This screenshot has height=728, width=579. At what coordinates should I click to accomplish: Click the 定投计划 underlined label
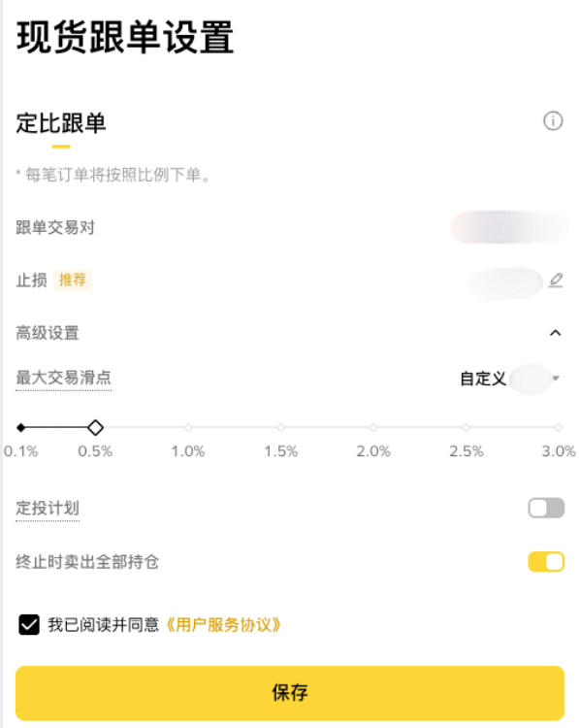point(48,509)
